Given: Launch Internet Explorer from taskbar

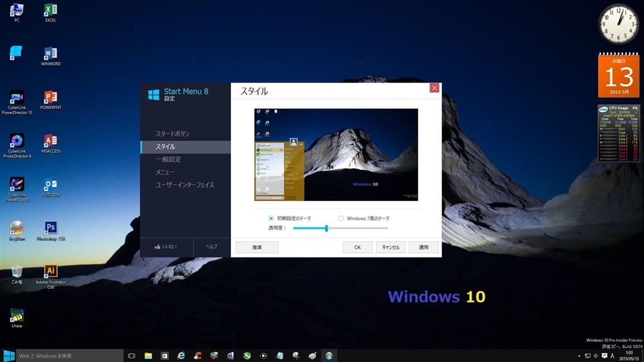Looking at the screenshot, I should pos(181,356).
